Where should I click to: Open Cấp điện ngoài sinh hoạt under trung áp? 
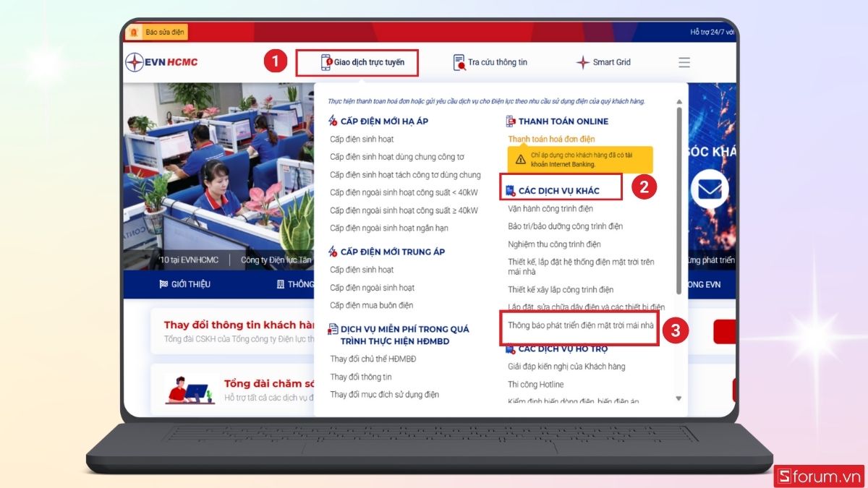(x=373, y=288)
